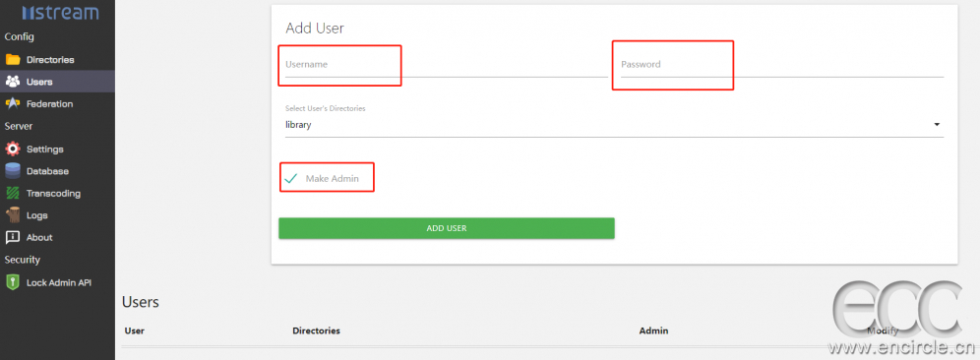Click the green ADD USER button
The image size is (980, 360).
tap(447, 228)
